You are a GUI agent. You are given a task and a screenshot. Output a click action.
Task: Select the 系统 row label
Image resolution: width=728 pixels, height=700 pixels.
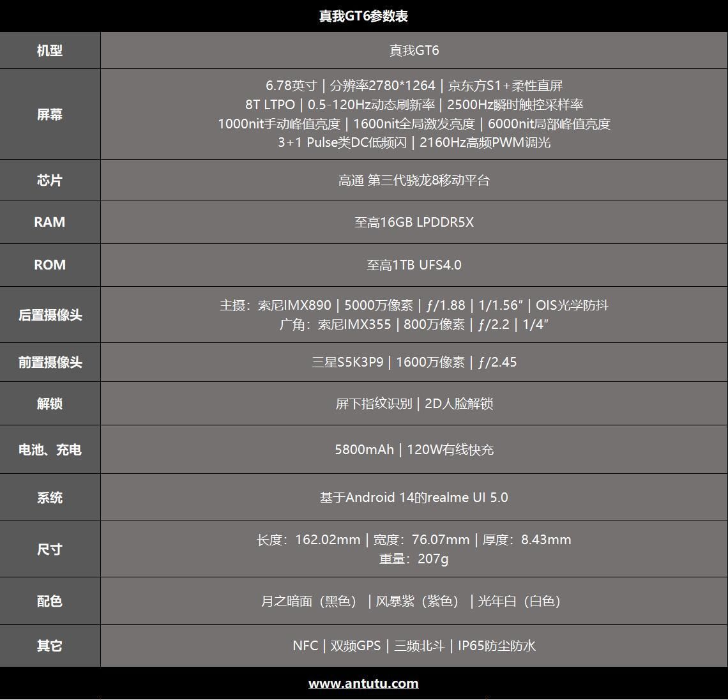tap(50, 498)
